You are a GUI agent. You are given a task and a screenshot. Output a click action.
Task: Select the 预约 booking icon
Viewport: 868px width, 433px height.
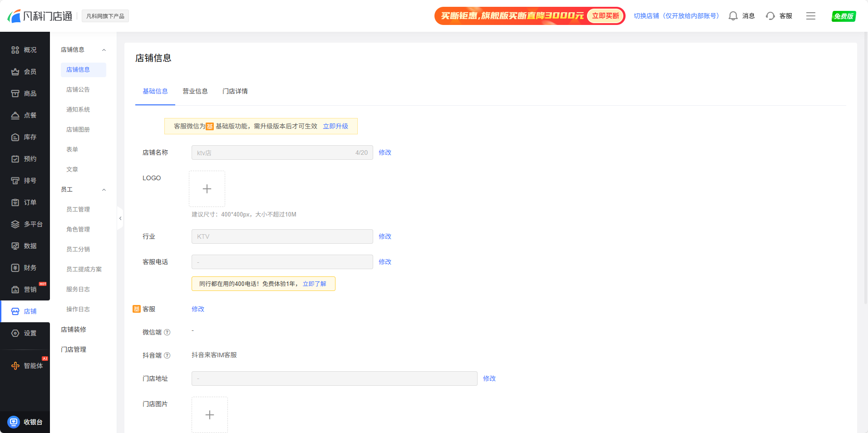(15, 159)
